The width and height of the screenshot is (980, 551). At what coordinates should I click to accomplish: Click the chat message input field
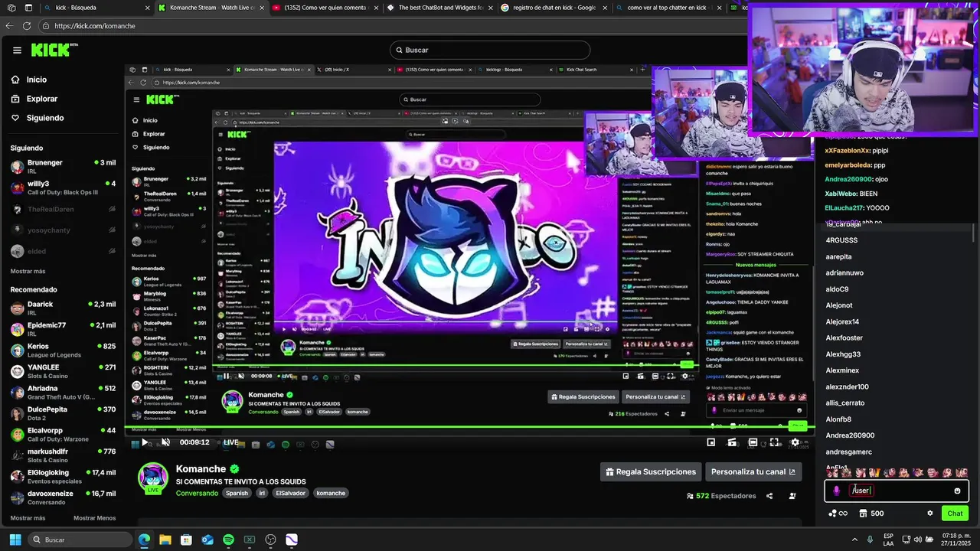tap(897, 491)
